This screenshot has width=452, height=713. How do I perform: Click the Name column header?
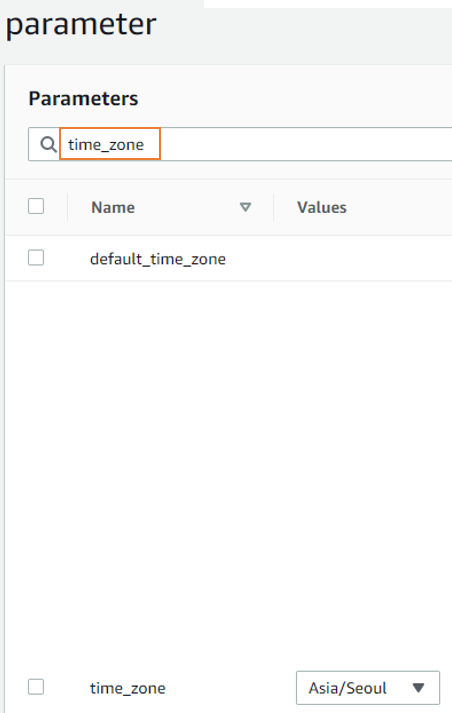tap(113, 207)
